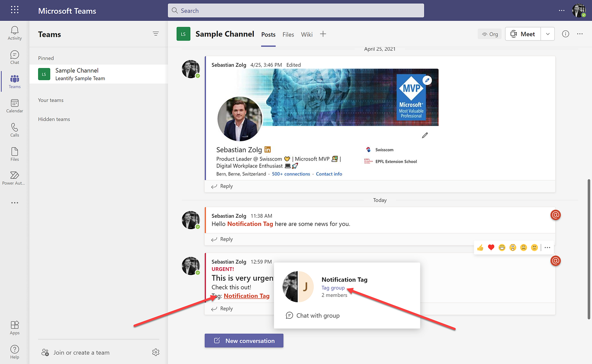Click the LS channel avatar in header
The image size is (592, 364).
(x=184, y=34)
